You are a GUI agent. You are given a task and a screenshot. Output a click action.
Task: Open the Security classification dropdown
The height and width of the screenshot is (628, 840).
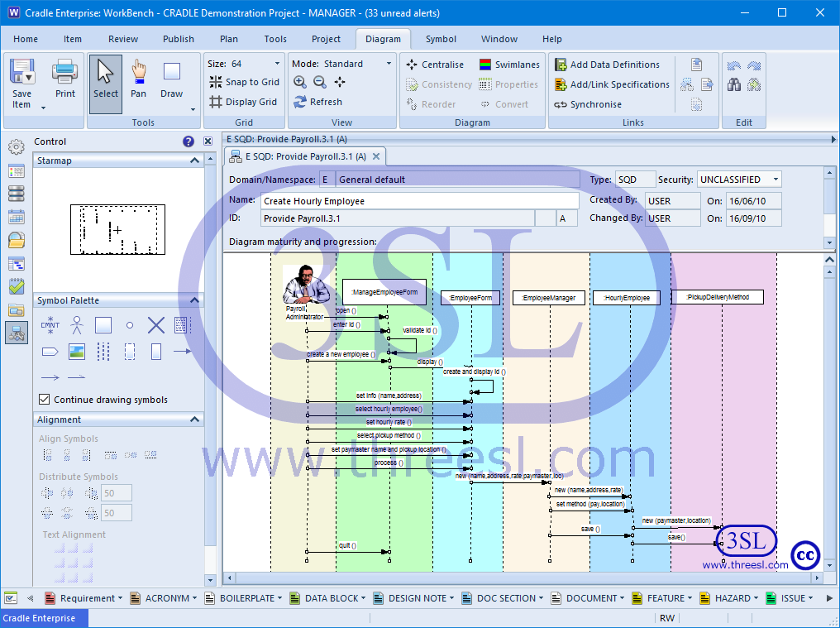776,180
